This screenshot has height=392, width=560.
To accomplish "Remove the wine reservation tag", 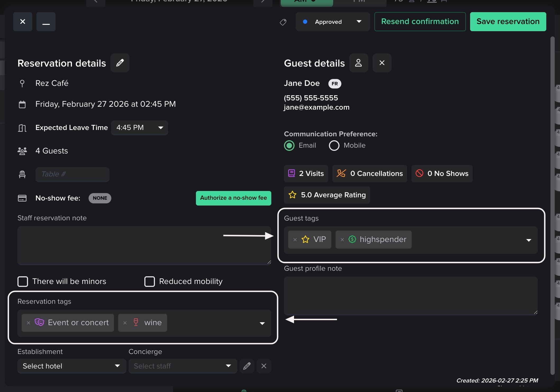I will click(125, 323).
